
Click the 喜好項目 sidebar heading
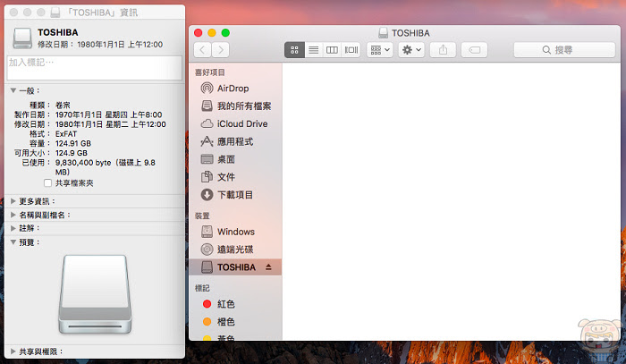coord(210,72)
